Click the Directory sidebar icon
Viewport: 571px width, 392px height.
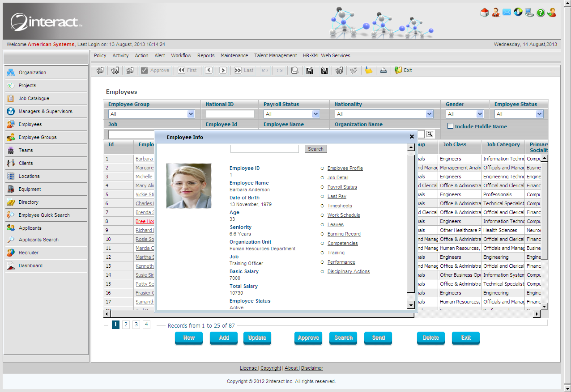11,202
